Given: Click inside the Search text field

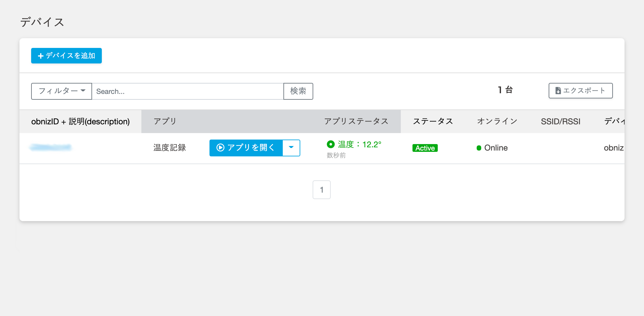Looking at the screenshot, I should tap(187, 91).
